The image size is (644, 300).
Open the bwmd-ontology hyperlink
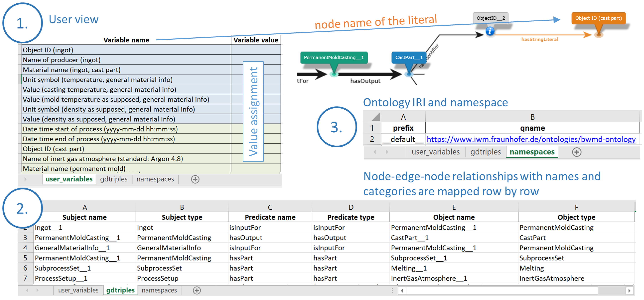531,139
